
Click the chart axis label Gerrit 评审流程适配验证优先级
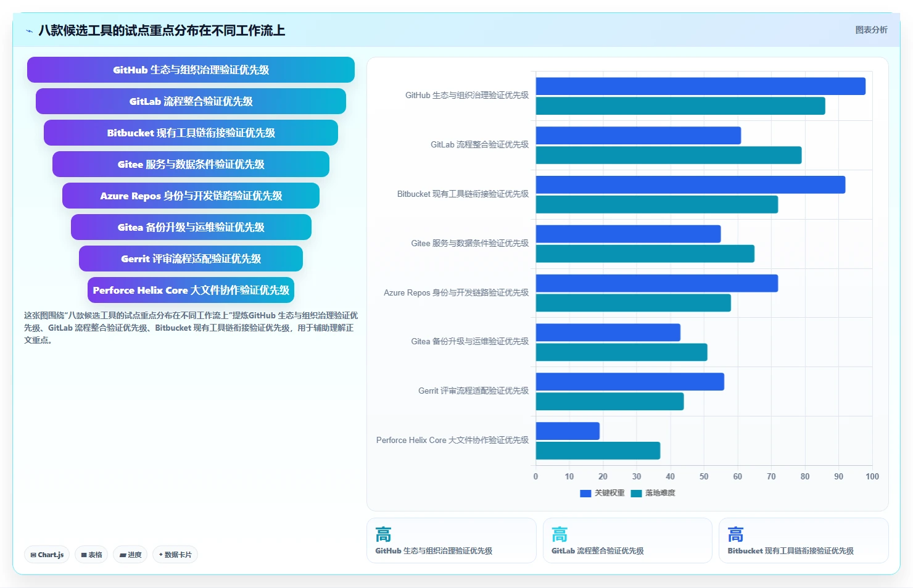473,391
